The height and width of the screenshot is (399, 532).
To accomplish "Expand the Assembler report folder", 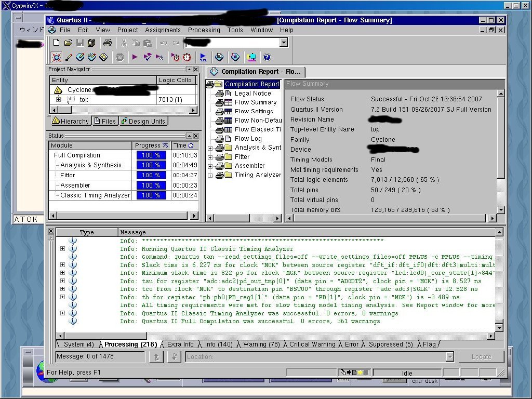I will point(210,166).
